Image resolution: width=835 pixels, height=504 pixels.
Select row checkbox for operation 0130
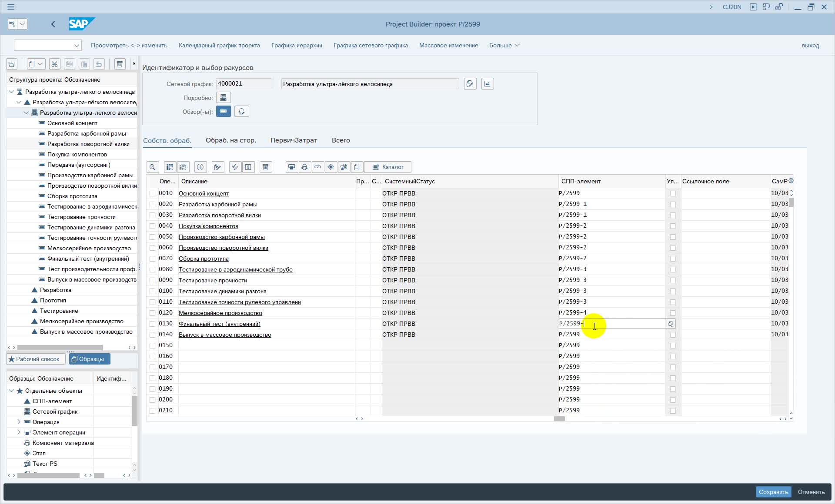[152, 324]
